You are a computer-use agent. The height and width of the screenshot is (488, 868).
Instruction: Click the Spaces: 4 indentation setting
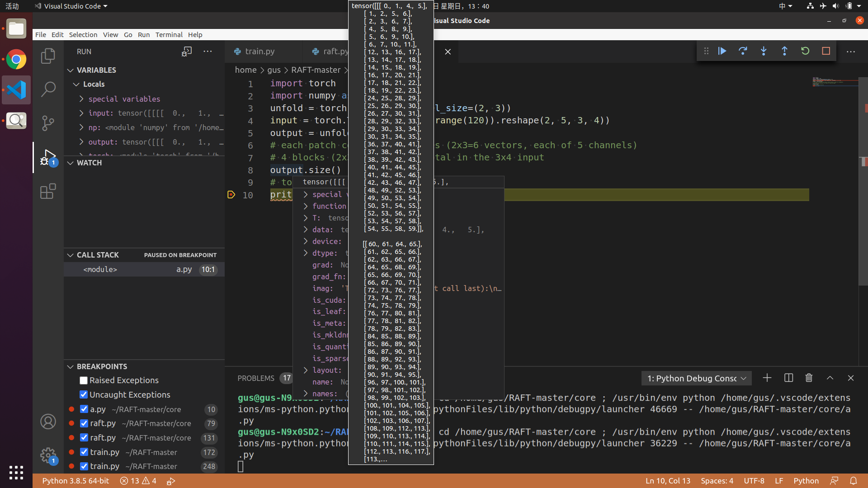click(717, 481)
